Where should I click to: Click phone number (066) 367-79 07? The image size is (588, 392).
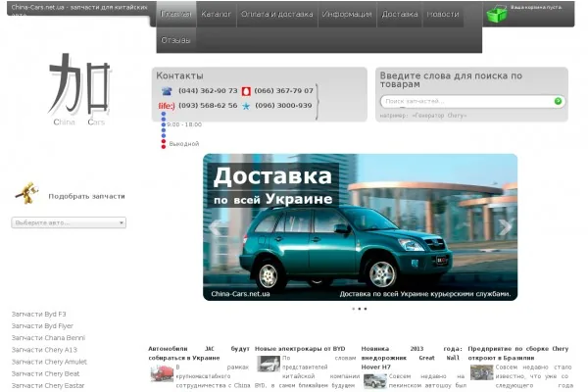coord(283,91)
